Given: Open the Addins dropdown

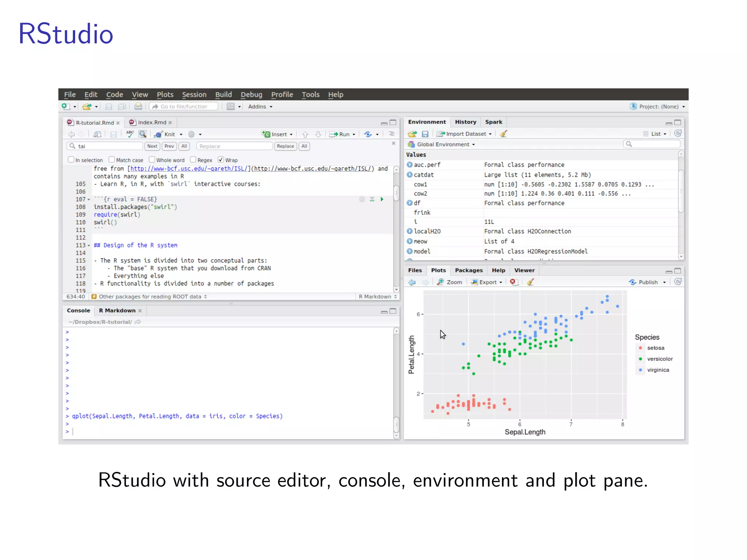Looking at the screenshot, I should tap(260, 106).
